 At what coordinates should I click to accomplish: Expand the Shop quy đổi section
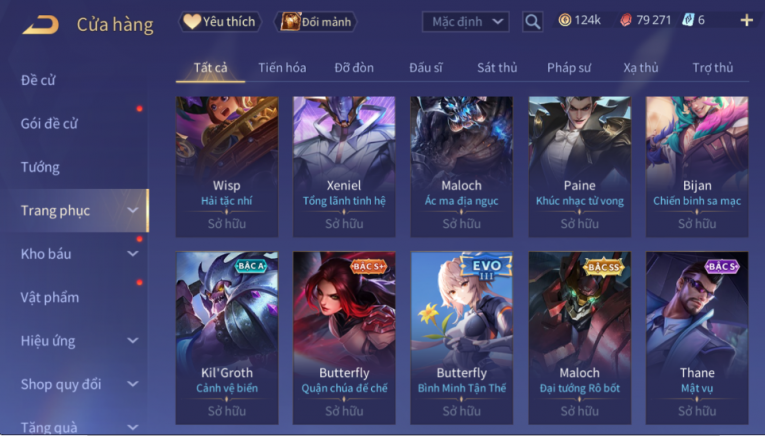79,384
